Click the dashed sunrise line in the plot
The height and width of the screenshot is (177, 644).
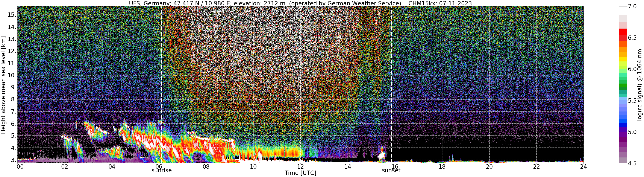tap(162, 85)
